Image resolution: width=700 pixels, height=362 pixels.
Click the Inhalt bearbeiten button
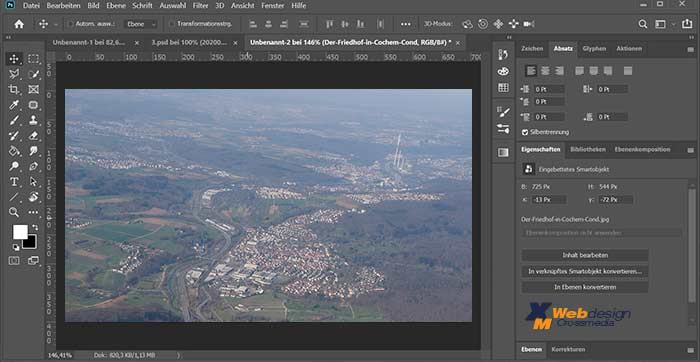[585, 255]
